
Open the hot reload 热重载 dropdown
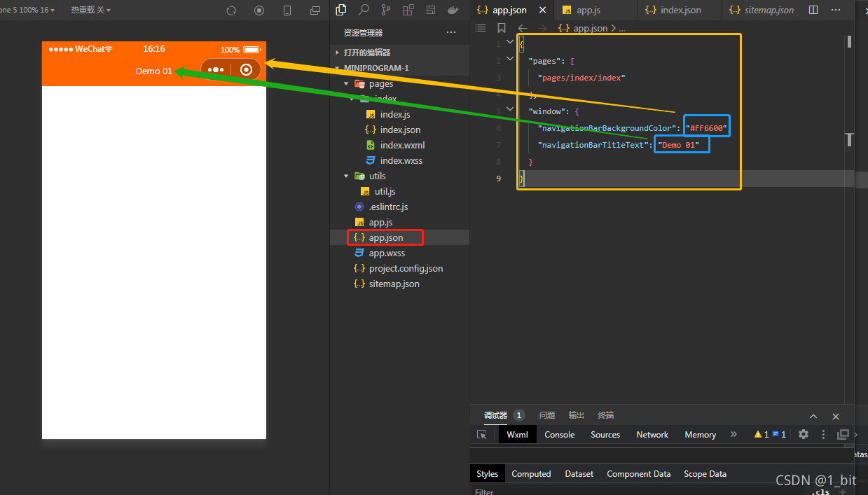click(x=91, y=11)
